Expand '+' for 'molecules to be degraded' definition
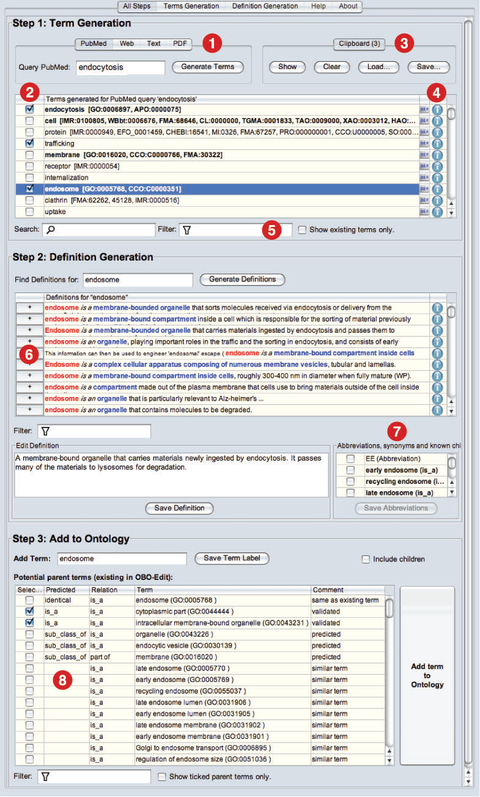 coord(29,410)
